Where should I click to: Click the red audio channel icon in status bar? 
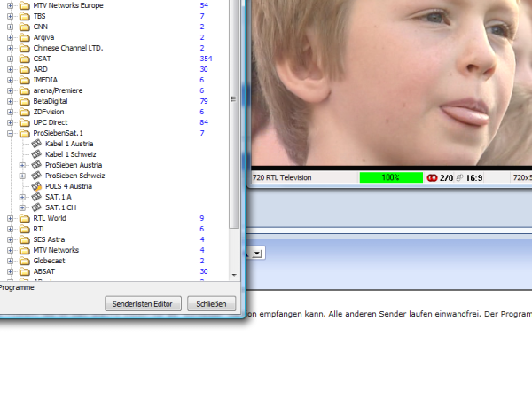[432, 178]
